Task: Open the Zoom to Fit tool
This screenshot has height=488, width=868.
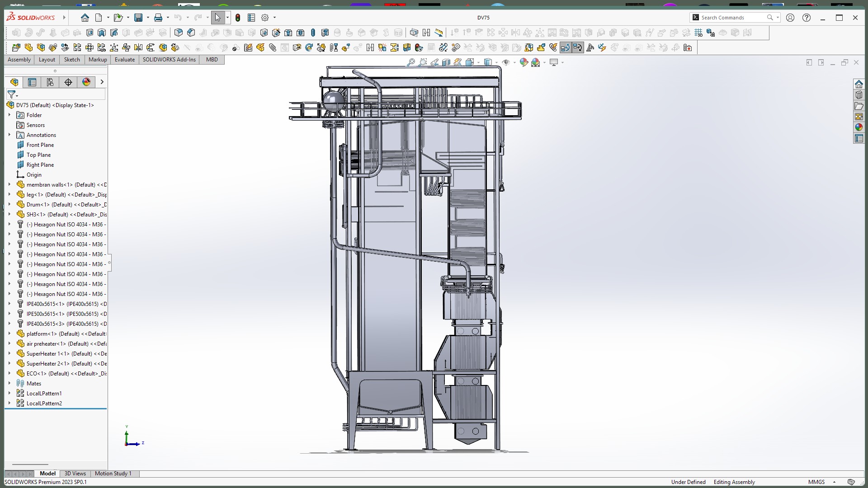Action: [x=410, y=62]
